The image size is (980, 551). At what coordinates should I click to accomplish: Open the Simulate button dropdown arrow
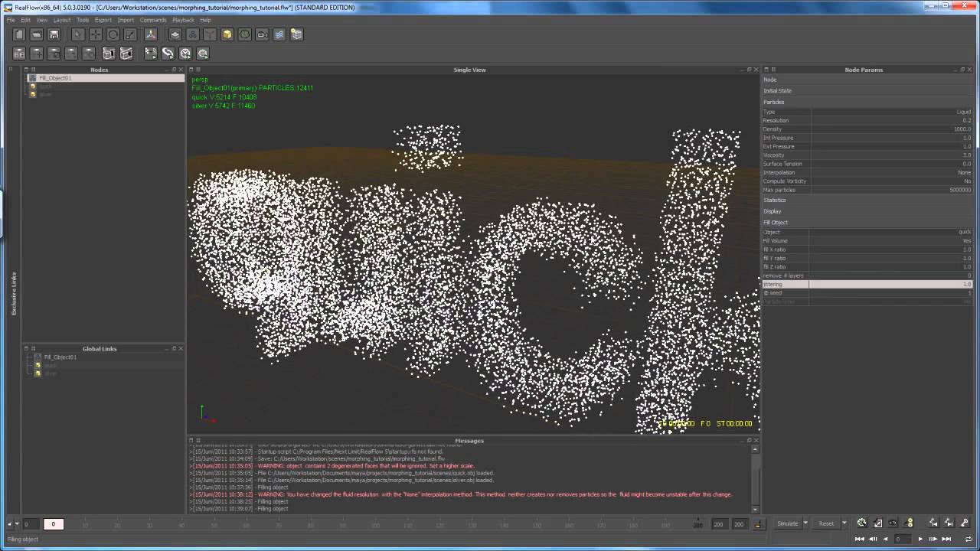[805, 523]
